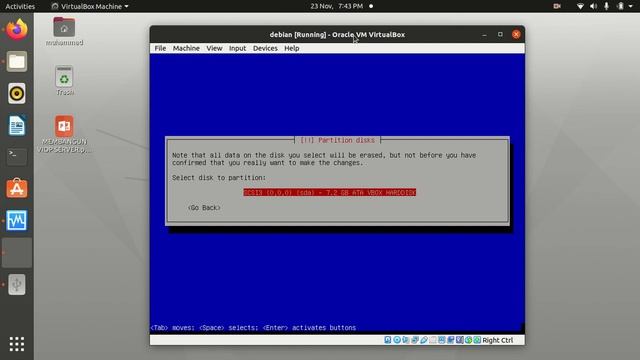Click the display indicator in VirtualBox status bar
This screenshot has width=640, height=360.
(x=442, y=340)
